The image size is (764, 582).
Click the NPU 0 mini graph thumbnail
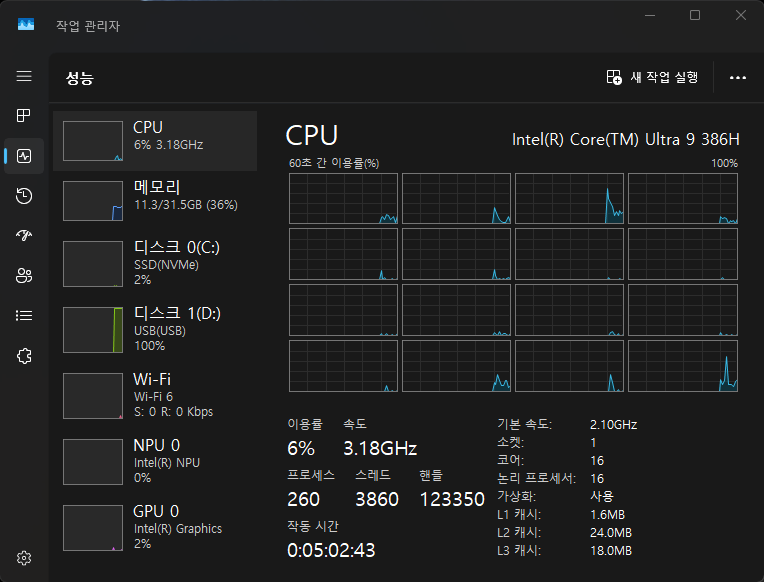[93, 462]
